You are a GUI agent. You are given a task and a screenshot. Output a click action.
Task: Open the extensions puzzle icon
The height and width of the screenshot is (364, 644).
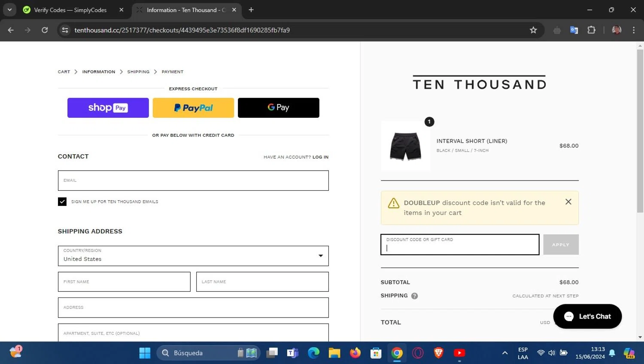(591, 30)
